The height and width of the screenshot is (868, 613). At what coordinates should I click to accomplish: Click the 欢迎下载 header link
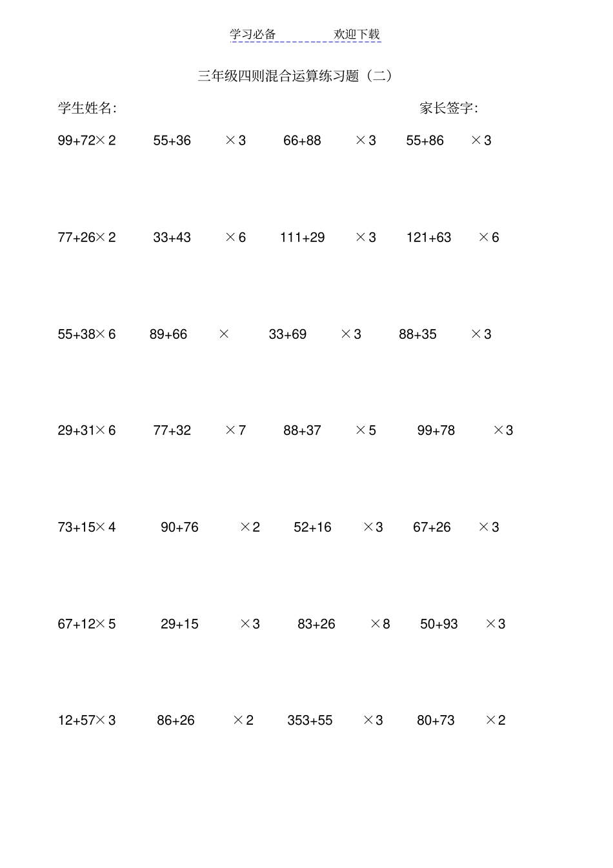pos(357,34)
